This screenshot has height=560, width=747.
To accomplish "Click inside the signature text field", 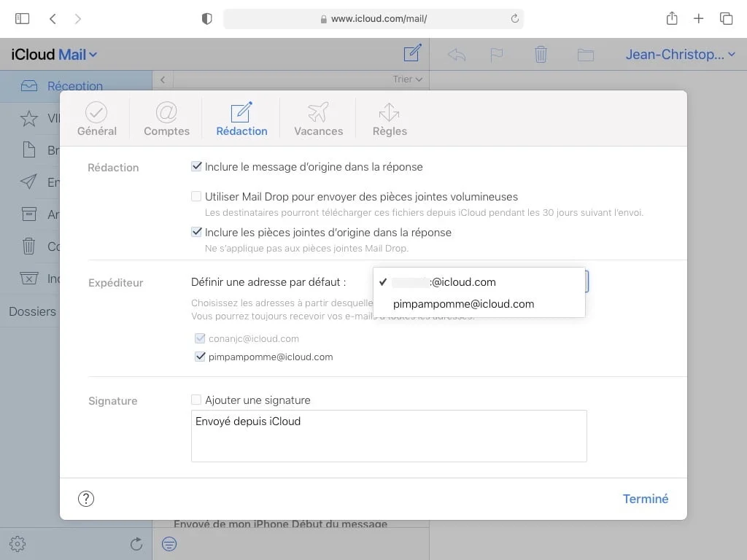I will (389, 436).
